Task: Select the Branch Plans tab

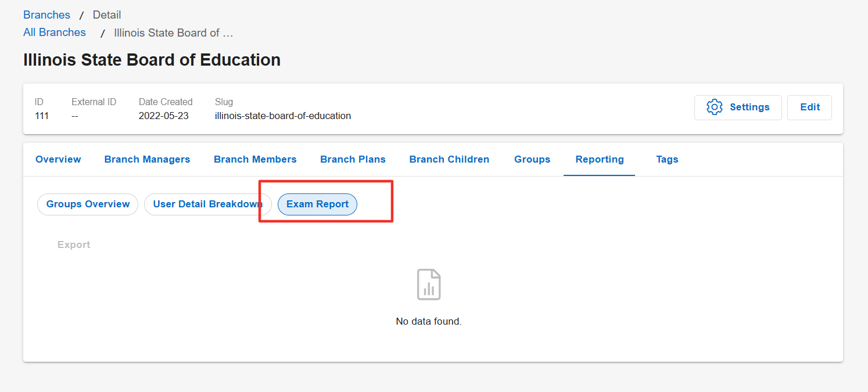Action: [353, 159]
